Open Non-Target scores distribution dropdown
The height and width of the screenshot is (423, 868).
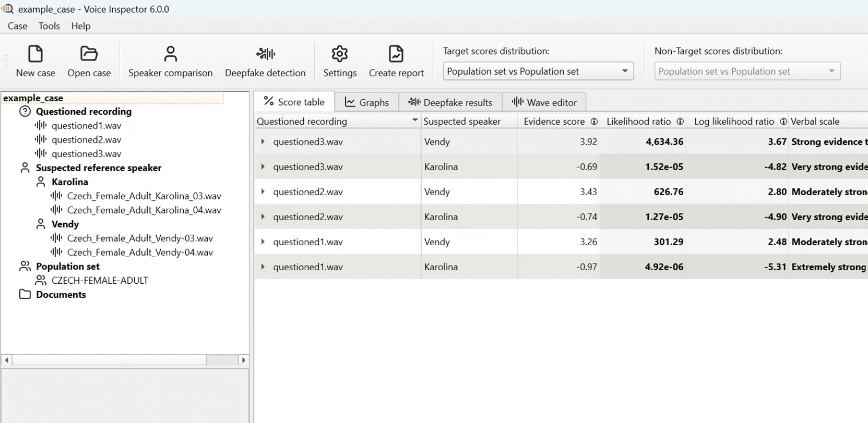747,71
